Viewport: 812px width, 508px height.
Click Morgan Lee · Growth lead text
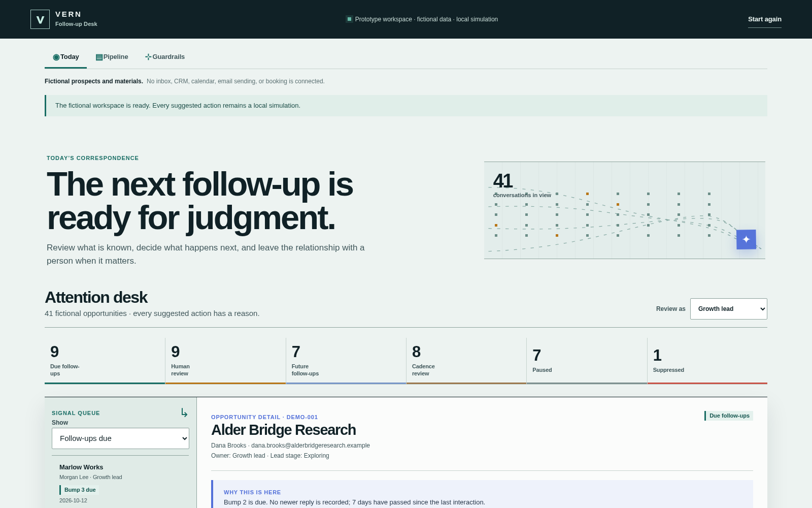(91, 477)
